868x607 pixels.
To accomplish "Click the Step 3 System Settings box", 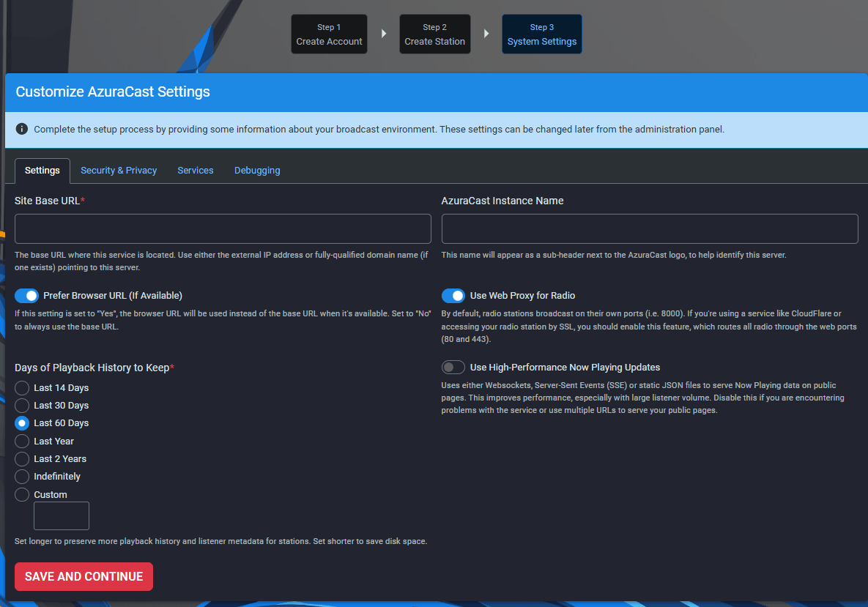I will coord(541,34).
